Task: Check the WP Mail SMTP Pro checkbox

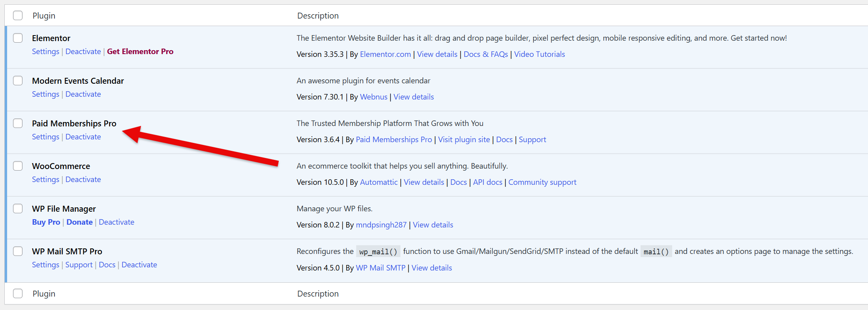Action: (x=18, y=251)
